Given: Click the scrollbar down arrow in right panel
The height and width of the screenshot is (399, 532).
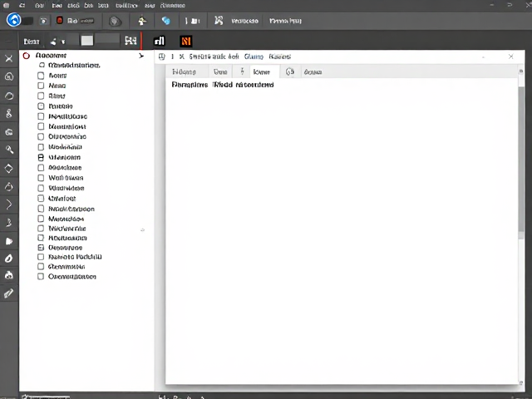Looking at the screenshot, I should 521,383.
